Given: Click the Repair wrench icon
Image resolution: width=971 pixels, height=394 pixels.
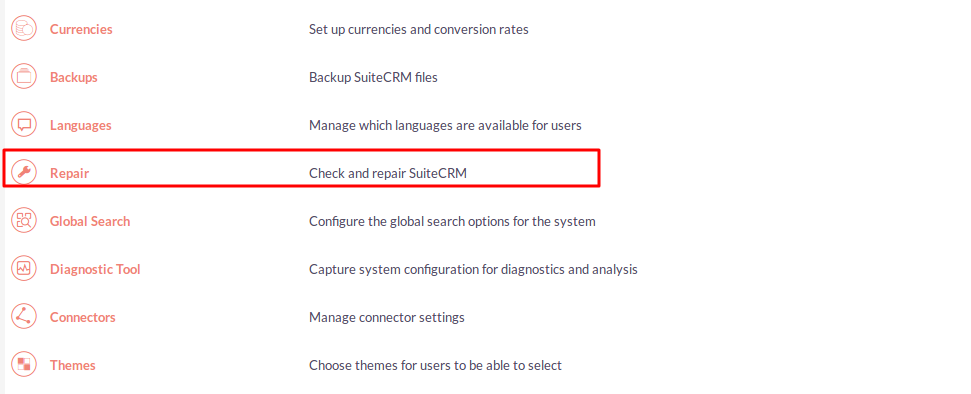Looking at the screenshot, I should pyautogui.click(x=24, y=173).
